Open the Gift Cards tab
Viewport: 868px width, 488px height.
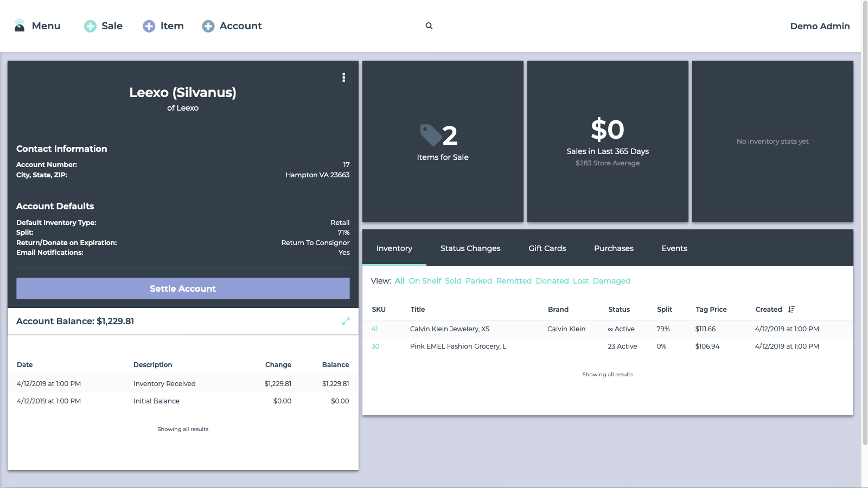click(547, 248)
